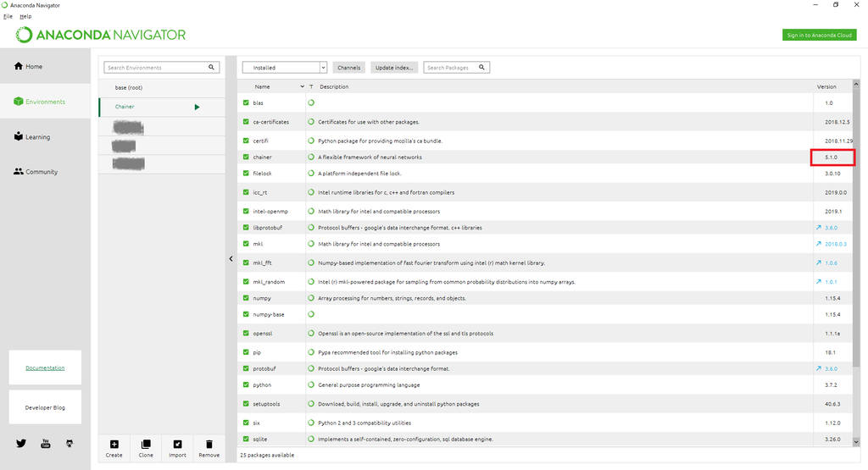Click the scrollbar up arrow

[856, 84]
